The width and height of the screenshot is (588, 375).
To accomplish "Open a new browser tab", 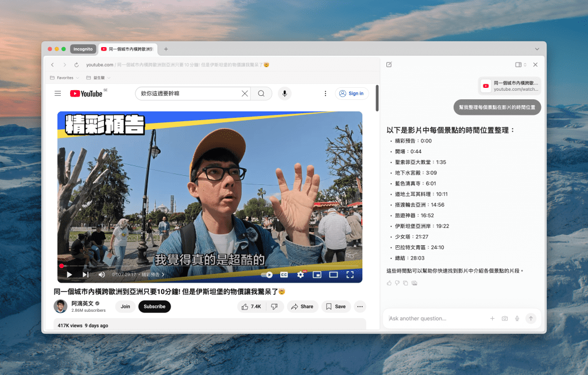I will pyautogui.click(x=166, y=49).
